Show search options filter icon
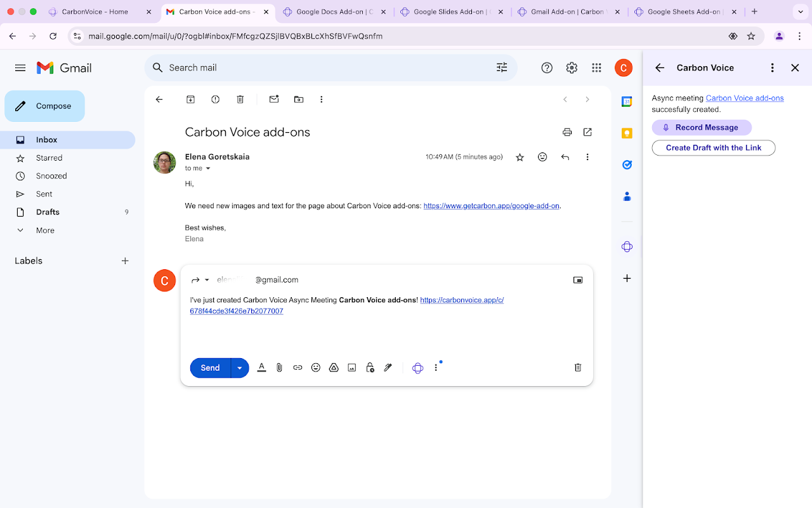The image size is (812, 508). [502, 68]
